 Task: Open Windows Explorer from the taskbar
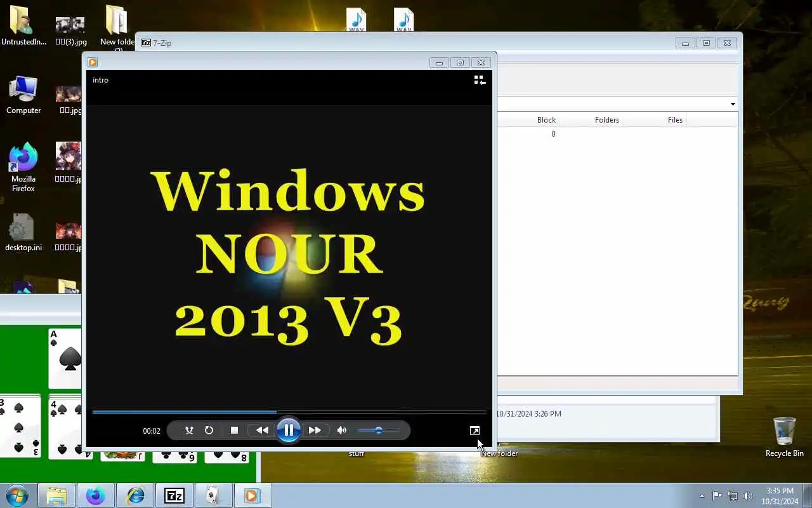click(x=56, y=495)
